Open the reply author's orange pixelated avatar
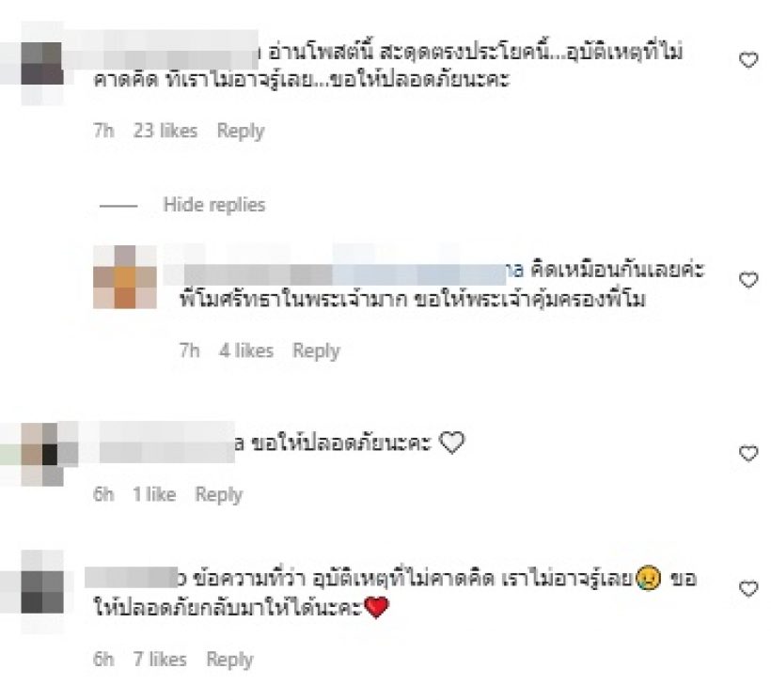 125,277
